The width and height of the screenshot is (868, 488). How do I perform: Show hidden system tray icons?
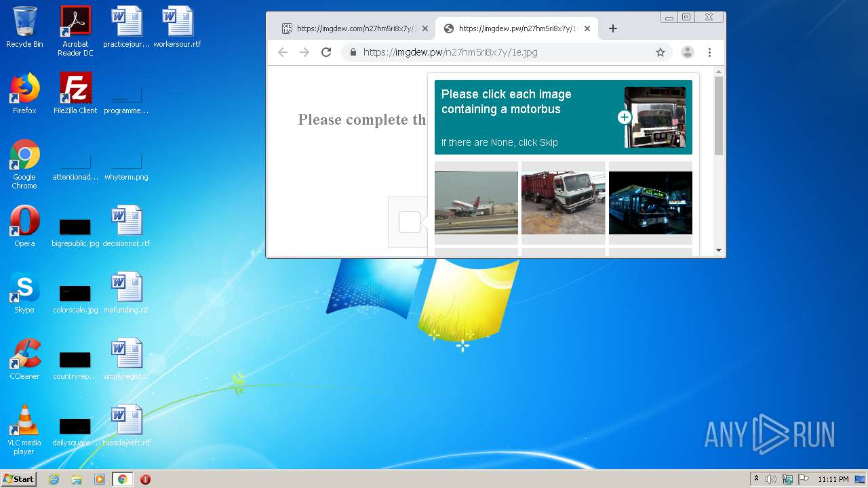756,479
